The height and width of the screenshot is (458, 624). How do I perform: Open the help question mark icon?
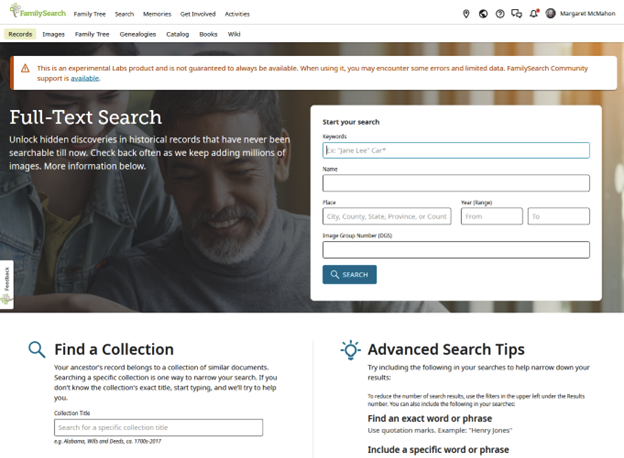pos(500,14)
